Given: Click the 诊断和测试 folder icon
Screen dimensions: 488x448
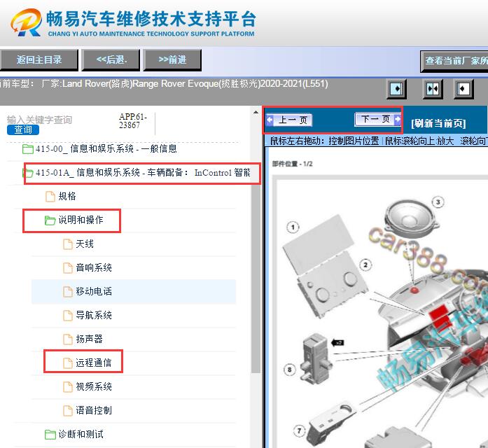Looking at the screenshot, I should point(50,435).
